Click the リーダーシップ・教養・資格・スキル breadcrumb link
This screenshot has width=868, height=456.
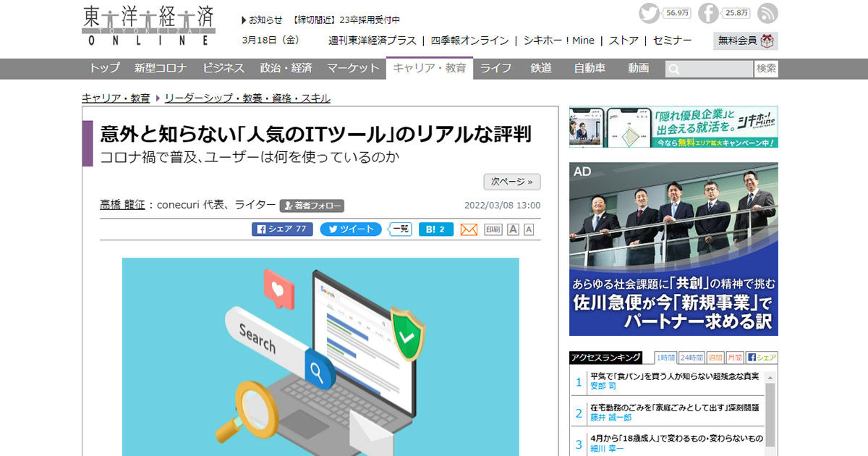247,98
